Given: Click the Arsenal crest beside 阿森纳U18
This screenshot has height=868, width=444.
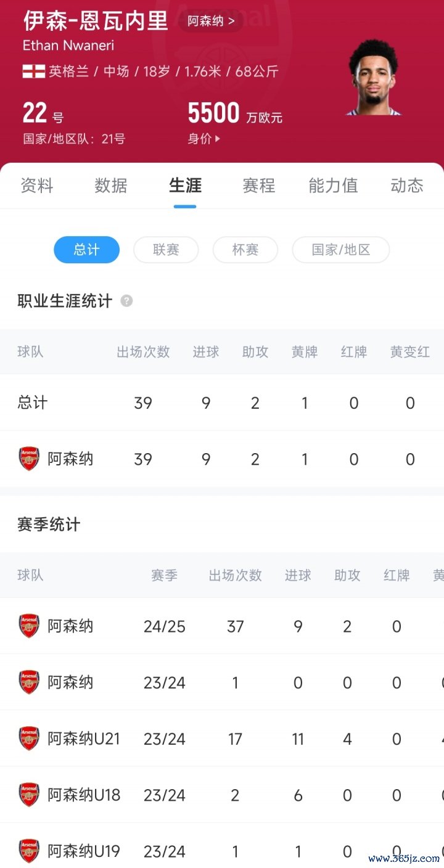Looking at the screenshot, I should [29, 795].
